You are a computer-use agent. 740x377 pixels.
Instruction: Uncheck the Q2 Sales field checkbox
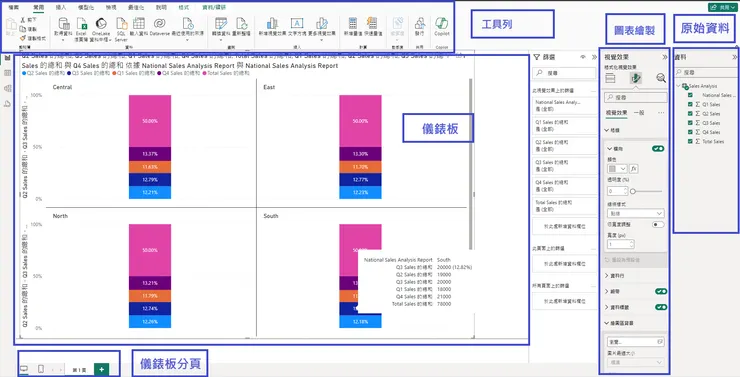pyautogui.click(x=690, y=114)
